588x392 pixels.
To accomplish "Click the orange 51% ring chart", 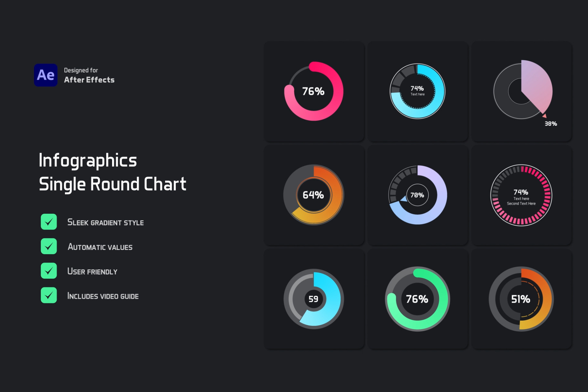I will click(x=521, y=299).
